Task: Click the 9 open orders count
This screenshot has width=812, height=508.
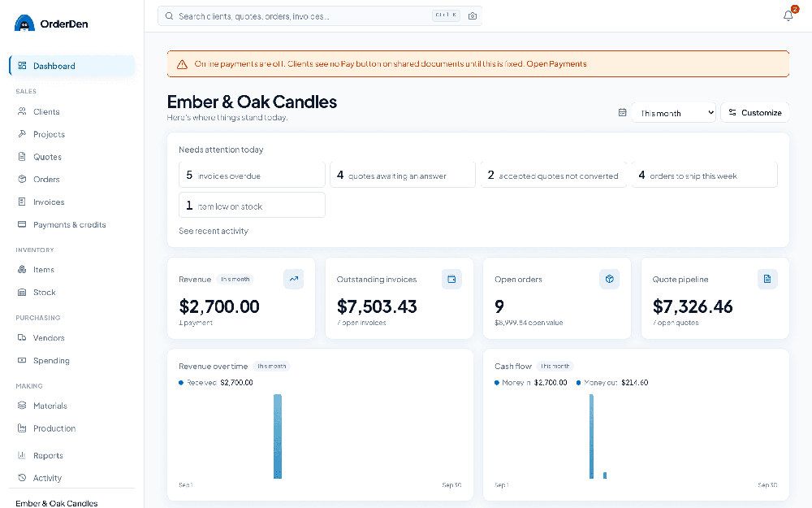Action: pyautogui.click(x=499, y=306)
